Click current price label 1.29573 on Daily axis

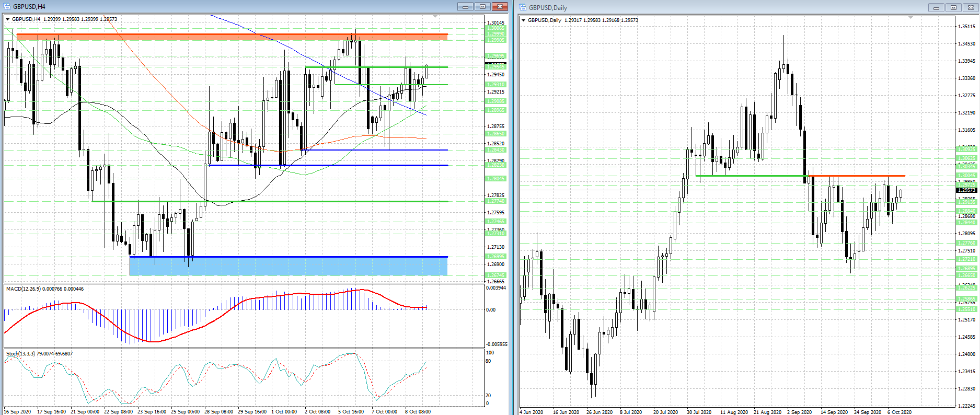click(x=966, y=190)
